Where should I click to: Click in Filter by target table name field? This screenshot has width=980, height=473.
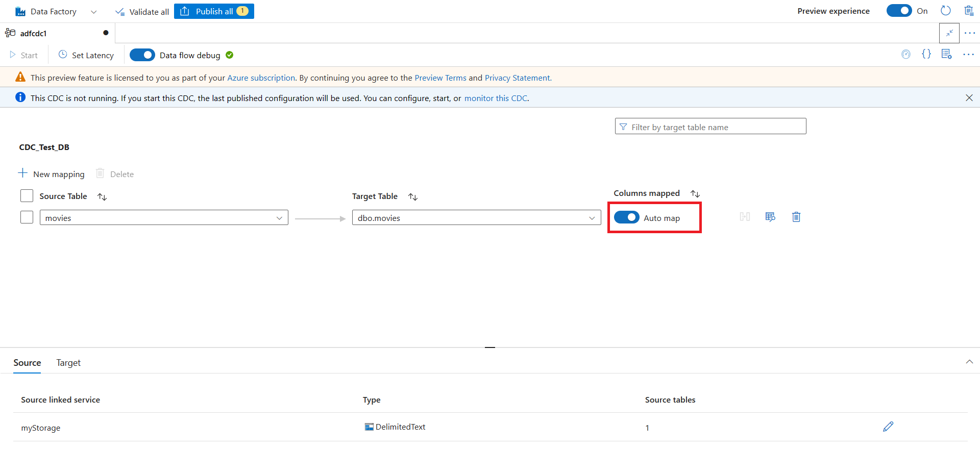710,127
